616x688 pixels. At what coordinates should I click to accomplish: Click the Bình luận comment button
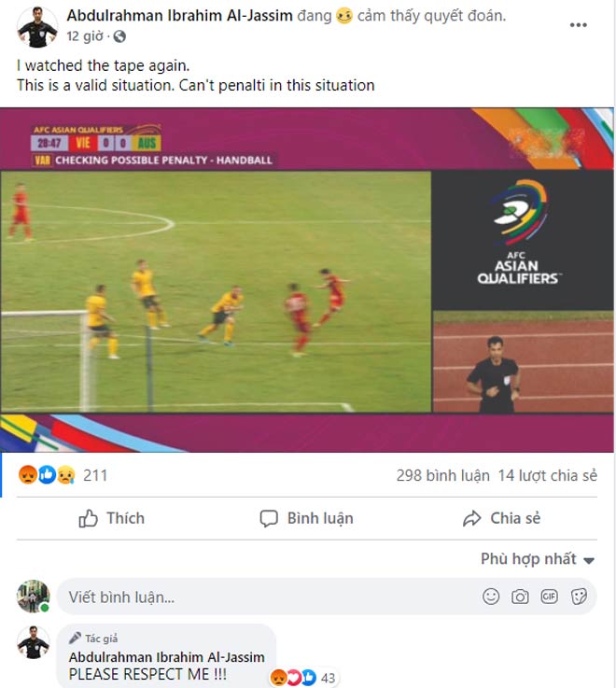(306, 518)
